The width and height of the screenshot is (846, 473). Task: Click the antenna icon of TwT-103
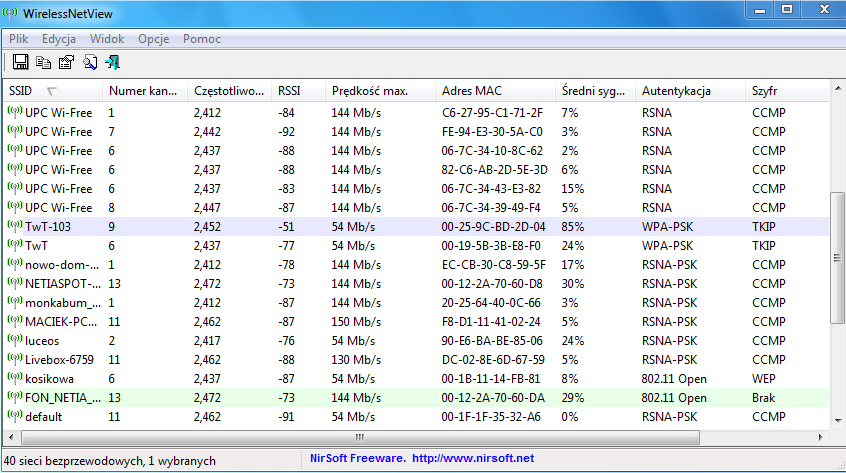[x=15, y=226]
